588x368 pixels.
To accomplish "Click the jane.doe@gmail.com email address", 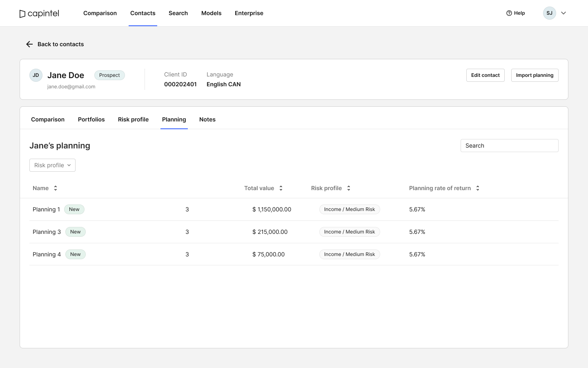I will [71, 87].
